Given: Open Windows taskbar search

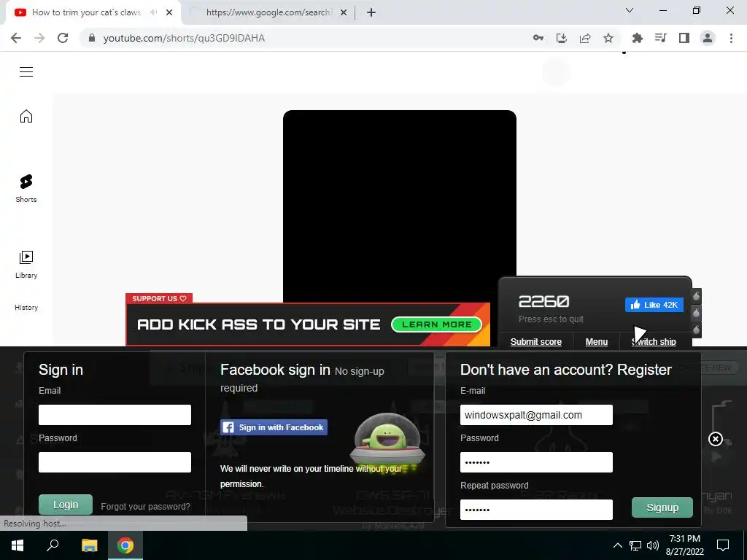Looking at the screenshot, I should coord(53,545).
